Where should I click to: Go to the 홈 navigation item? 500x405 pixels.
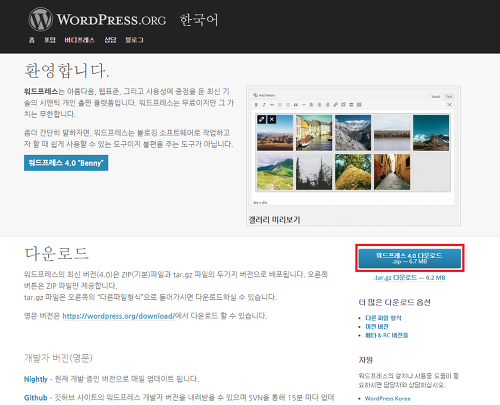coord(32,40)
